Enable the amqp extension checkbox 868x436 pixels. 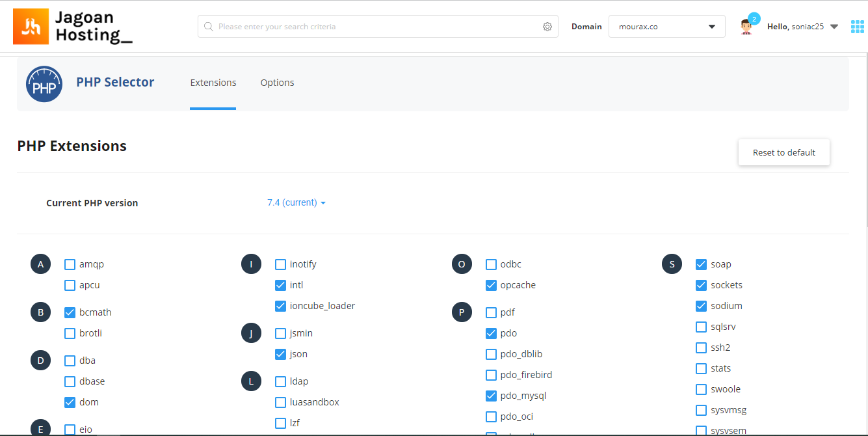tap(70, 264)
